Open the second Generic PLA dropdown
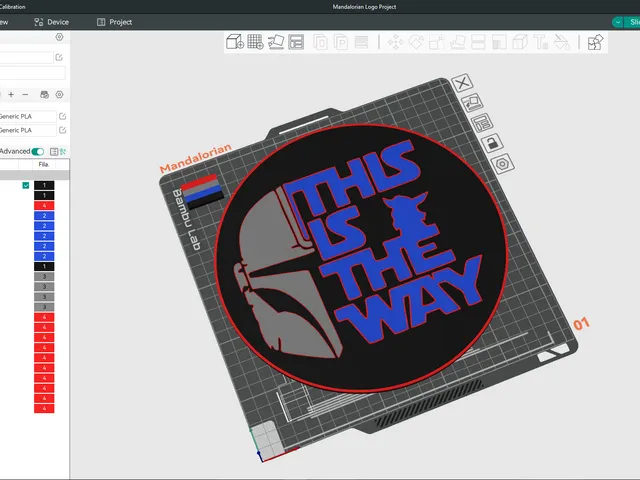The width and height of the screenshot is (640, 480). 28,130
